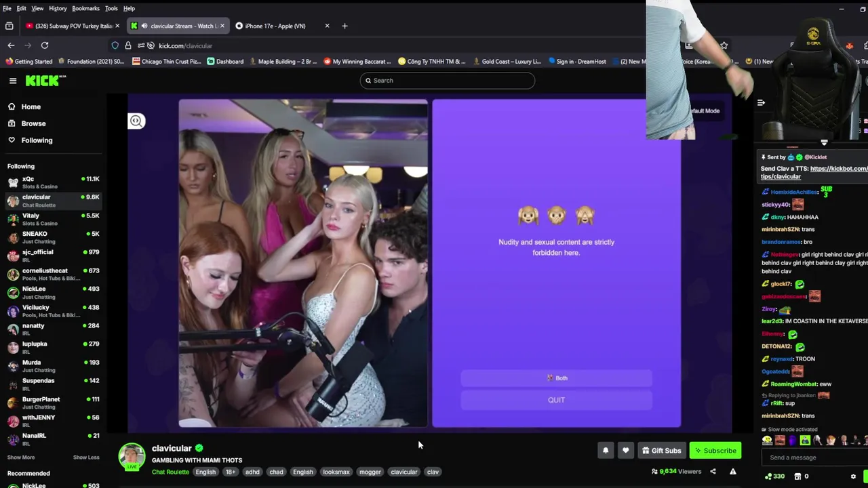868x488 pixels.
Task: Click Show Less under the following list
Action: click(86, 457)
